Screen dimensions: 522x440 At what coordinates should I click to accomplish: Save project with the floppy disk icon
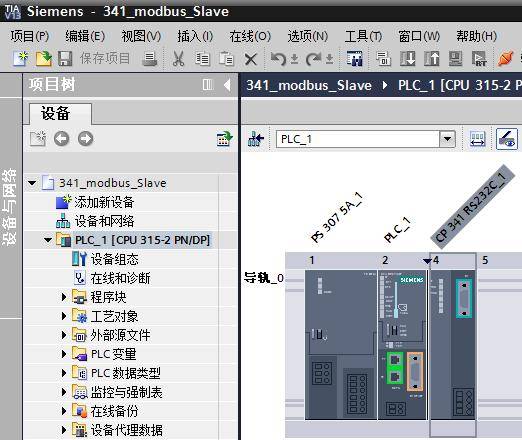click(x=65, y=59)
